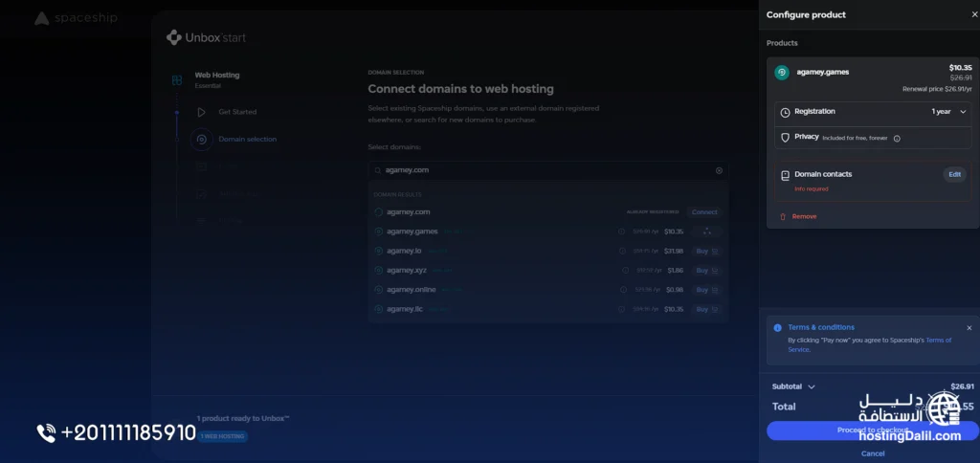Screen dimensions: 980x463
Task: Expand the Registration 1 year dropdown
Action: click(x=948, y=112)
